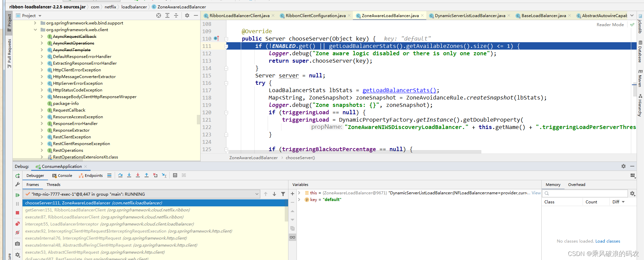
Task: Expand org.springframework.web.bind.support package
Action: tap(35, 23)
